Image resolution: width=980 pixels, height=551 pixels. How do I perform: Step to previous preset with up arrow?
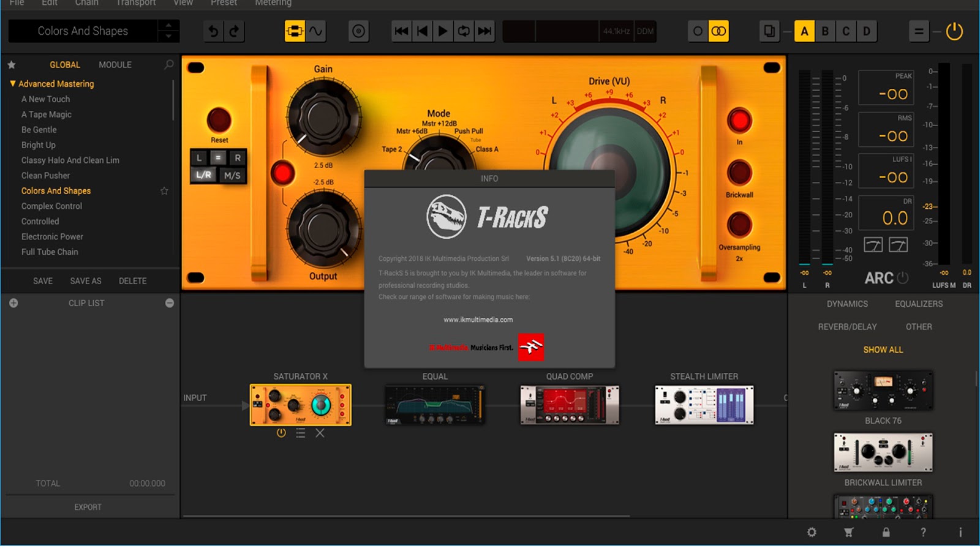click(x=168, y=25)
